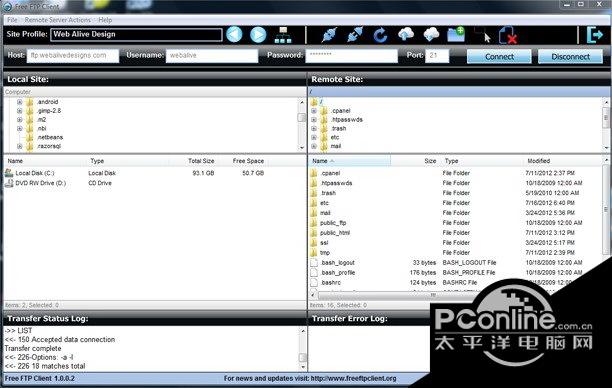Image resolution: width=612 pixels, height=388 pixels.
Task: Click the remote file list horizontal scrollbar
Action: 394,295
